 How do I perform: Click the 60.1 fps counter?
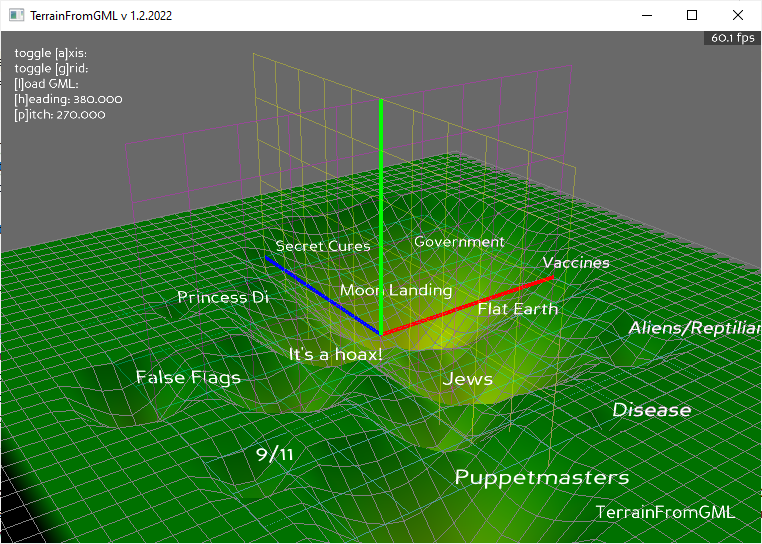click(x=732, y=38)
